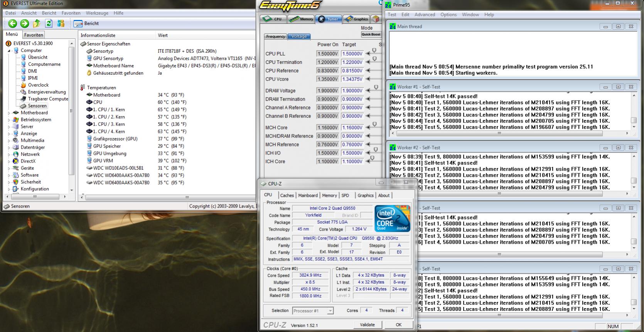
Task: Open the Werkzeuge menu in EVEREST
Action: [x=97, y=13]
